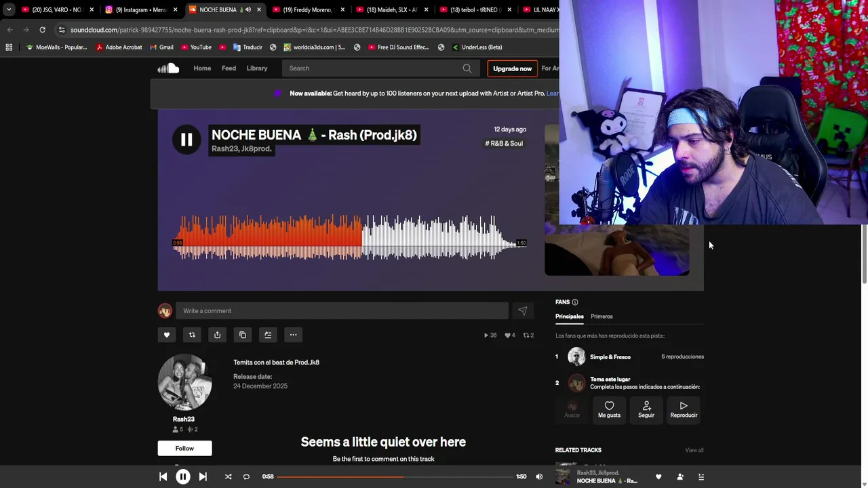Open the Home page
868x488 pixels.
[202, 68]
